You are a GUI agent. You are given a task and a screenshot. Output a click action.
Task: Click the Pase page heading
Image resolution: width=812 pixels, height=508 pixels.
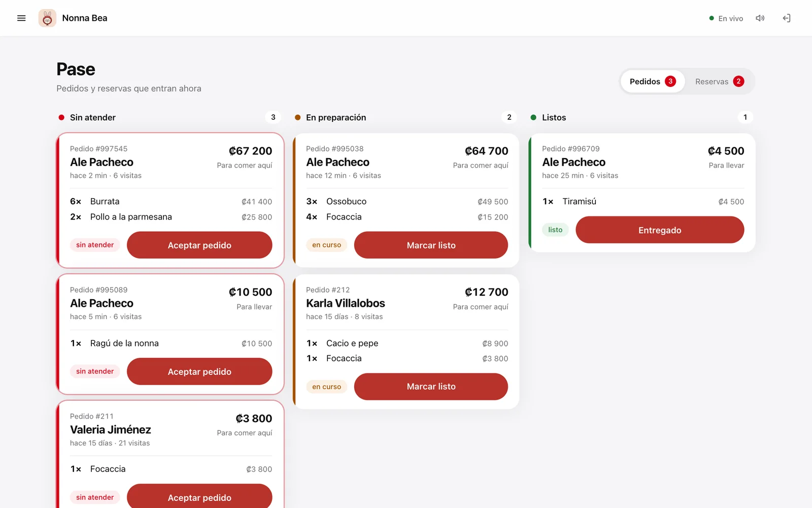(76, 69)
